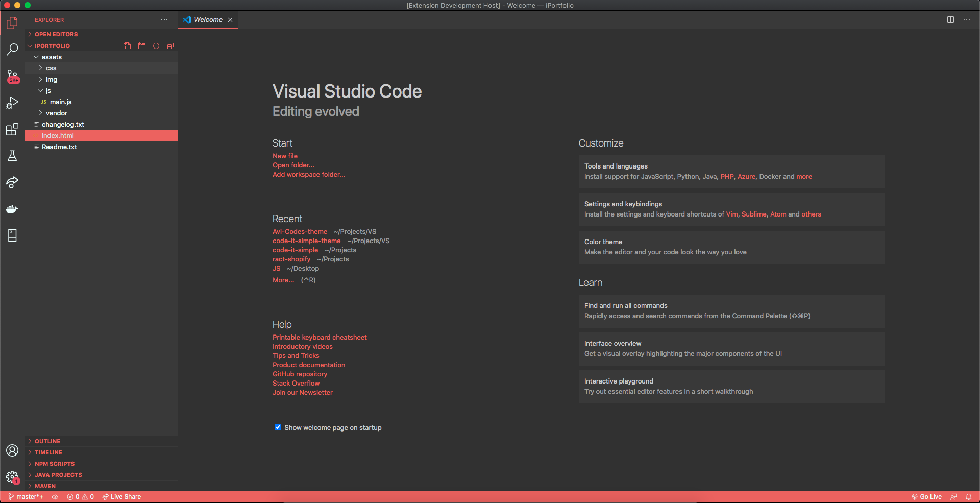Expand the css folder

click(x=101, y=68)
